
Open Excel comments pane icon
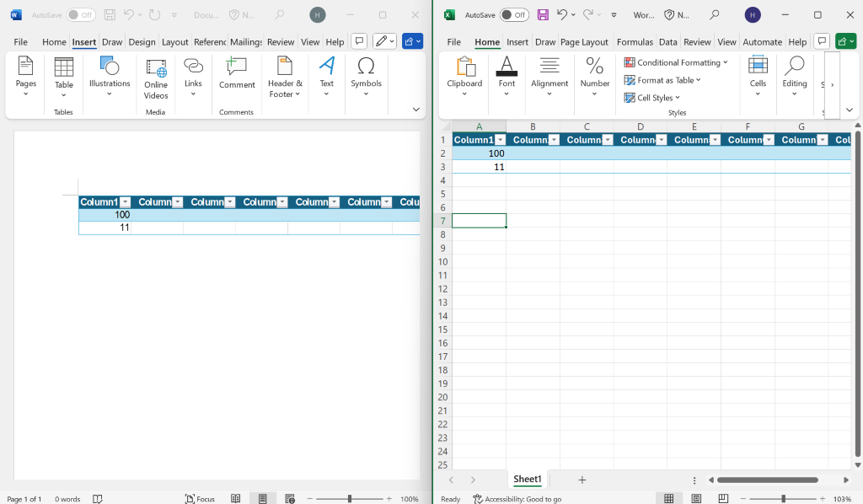822,41
